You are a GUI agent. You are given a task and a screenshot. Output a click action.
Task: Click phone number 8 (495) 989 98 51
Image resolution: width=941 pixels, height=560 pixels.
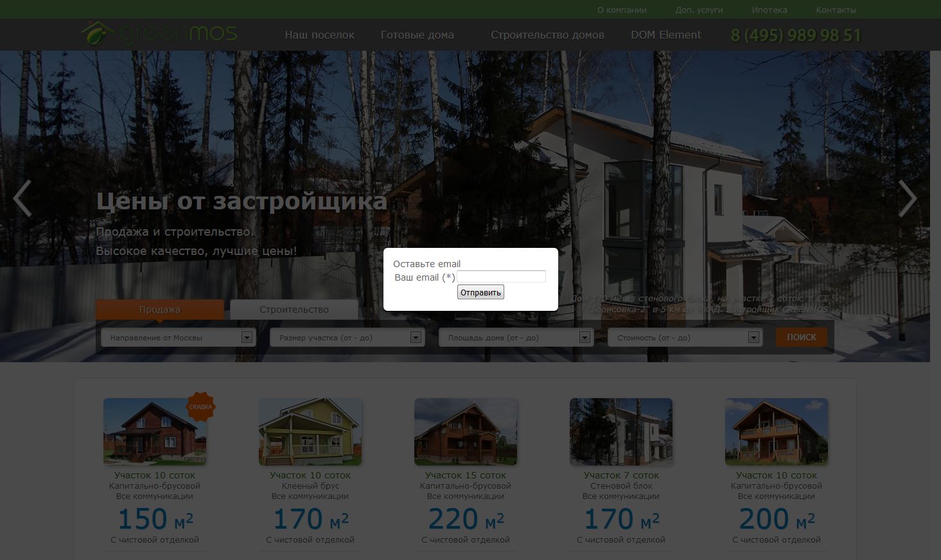(x=796, y=35)
